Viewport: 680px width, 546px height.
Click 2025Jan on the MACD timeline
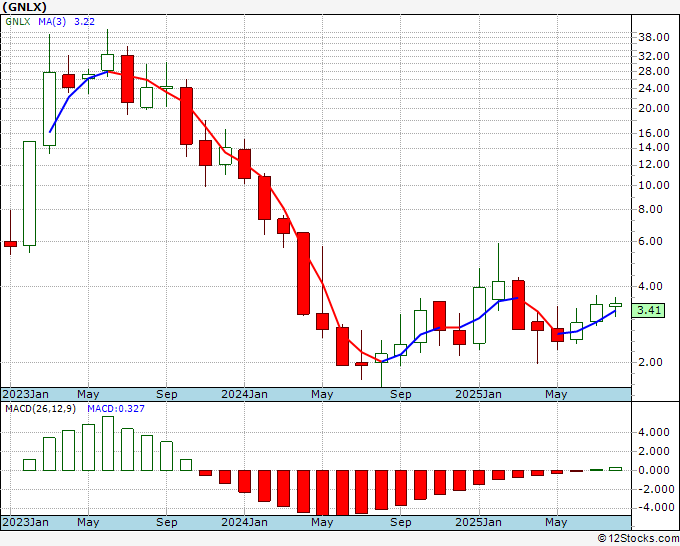pos(478,522)
